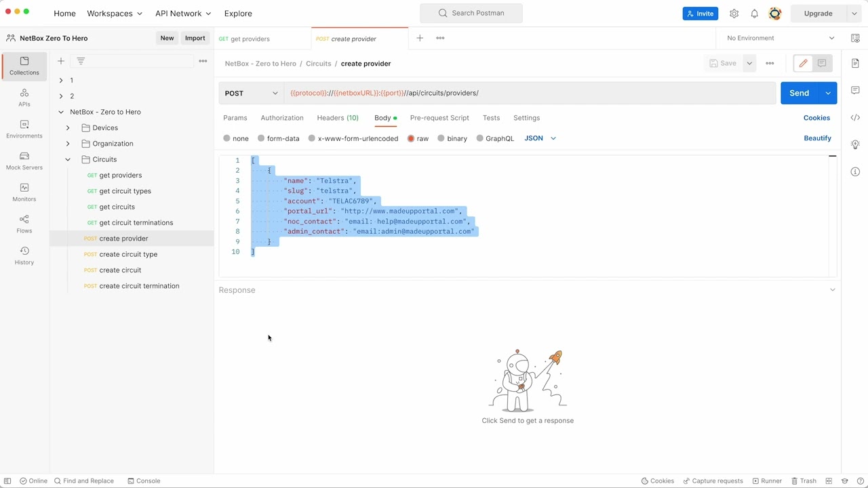Toggle the sidebar icon in status bar
The width and height of the screenshot is (868, 488).
click(x=7, y=481)
